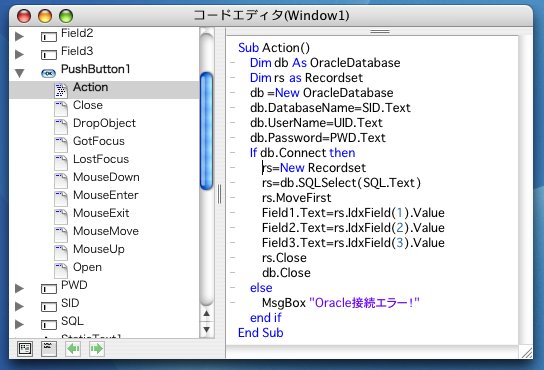Click the MsgBox Oracle error line
The width and height of the screenshot is (544, 370).
coord(340,303)
